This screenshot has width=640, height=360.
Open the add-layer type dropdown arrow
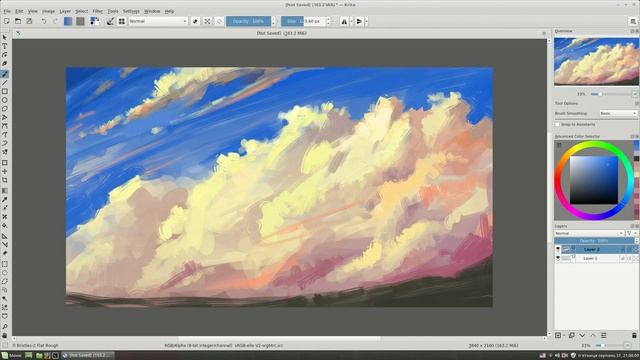(564, 335)
